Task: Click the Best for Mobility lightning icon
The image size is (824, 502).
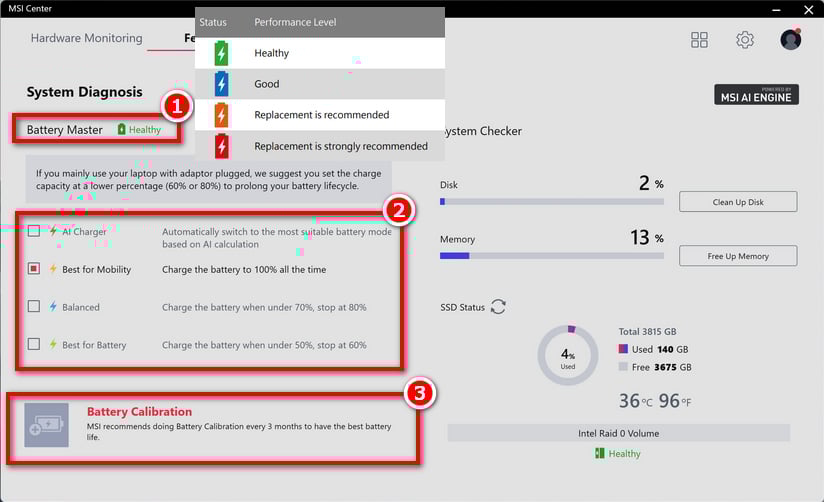Action: point(53,269)
